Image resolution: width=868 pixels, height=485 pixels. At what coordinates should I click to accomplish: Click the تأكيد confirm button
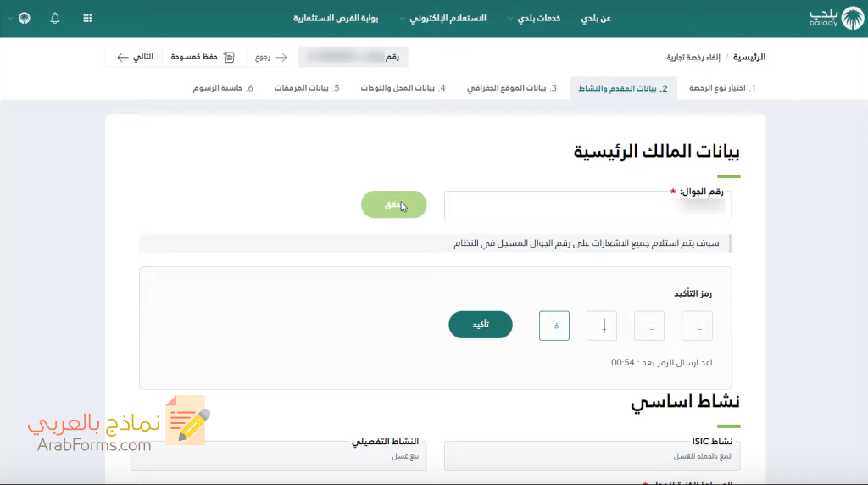[481, 325]
